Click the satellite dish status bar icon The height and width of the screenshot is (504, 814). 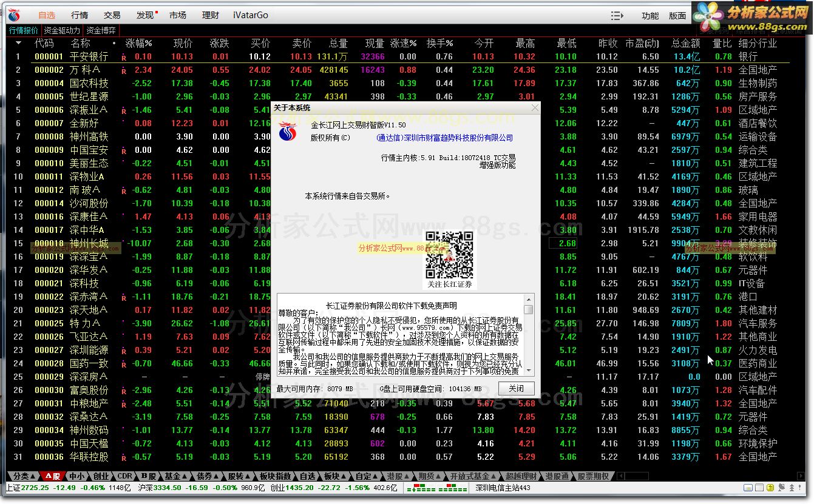pyautogui.click(x=781, y=488)
